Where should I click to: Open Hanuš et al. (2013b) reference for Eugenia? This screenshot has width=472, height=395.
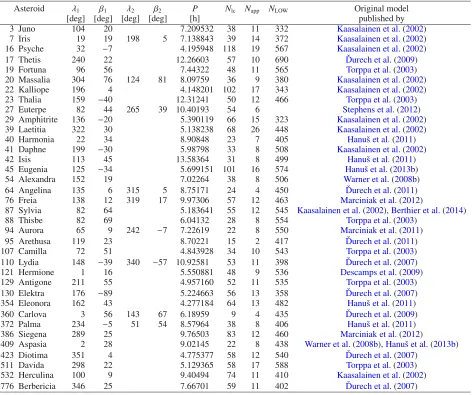click(381, 170)
